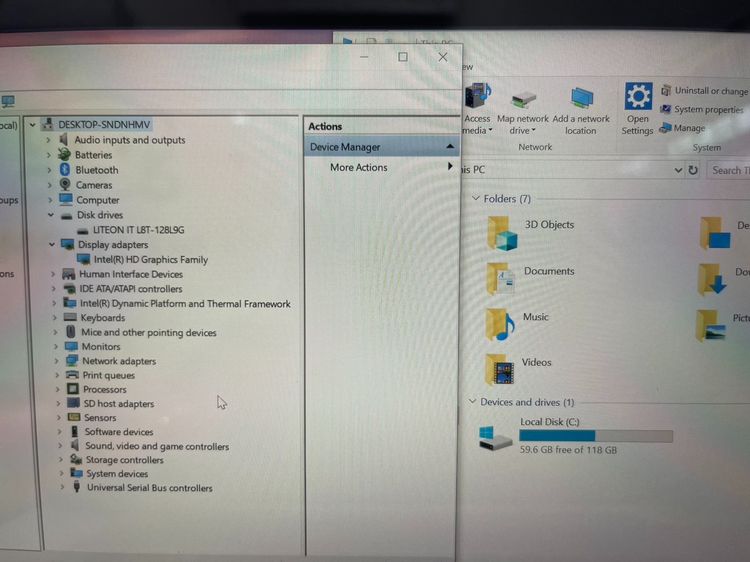Click the LITEON disk drive icon
750x562 pixels.
point(83,231)
